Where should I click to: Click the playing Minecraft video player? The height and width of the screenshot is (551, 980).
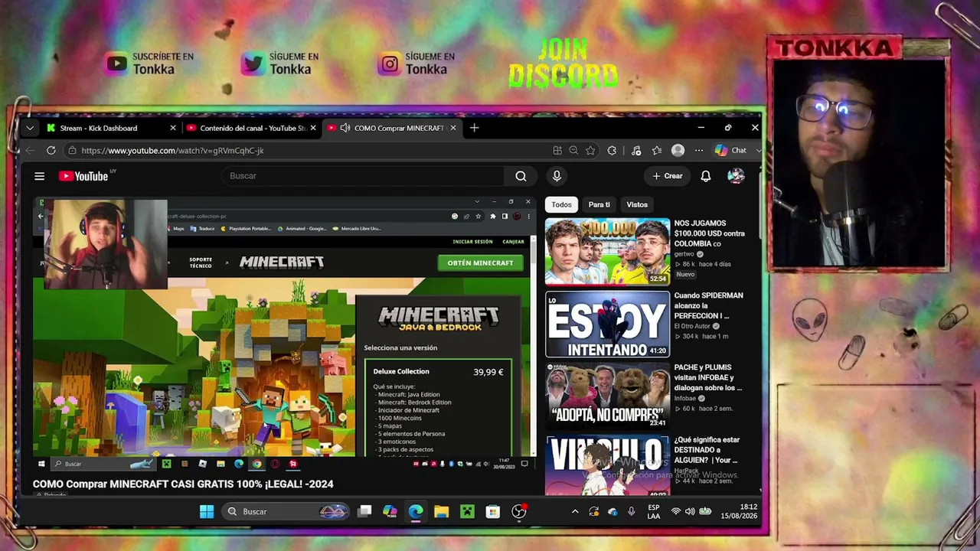[285, 334]
